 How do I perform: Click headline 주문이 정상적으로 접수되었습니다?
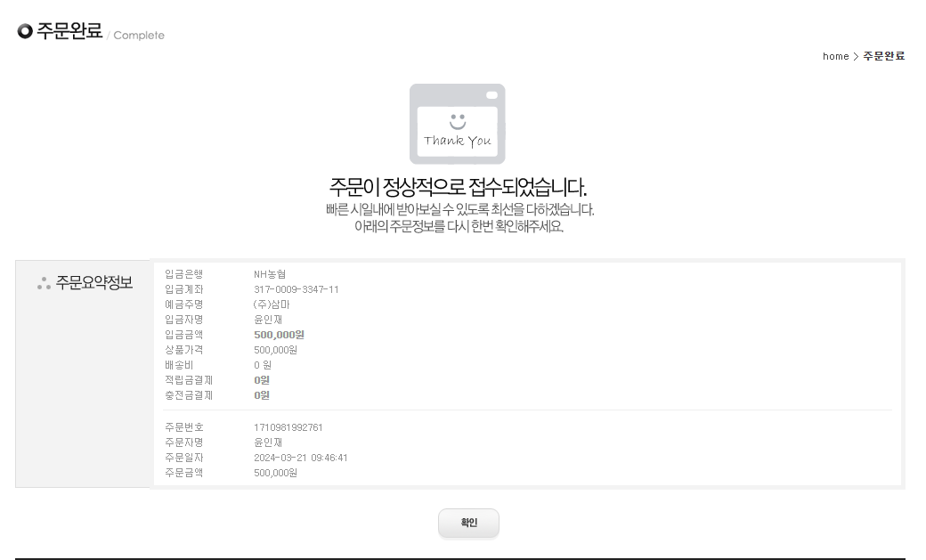(x=458, y=187)
